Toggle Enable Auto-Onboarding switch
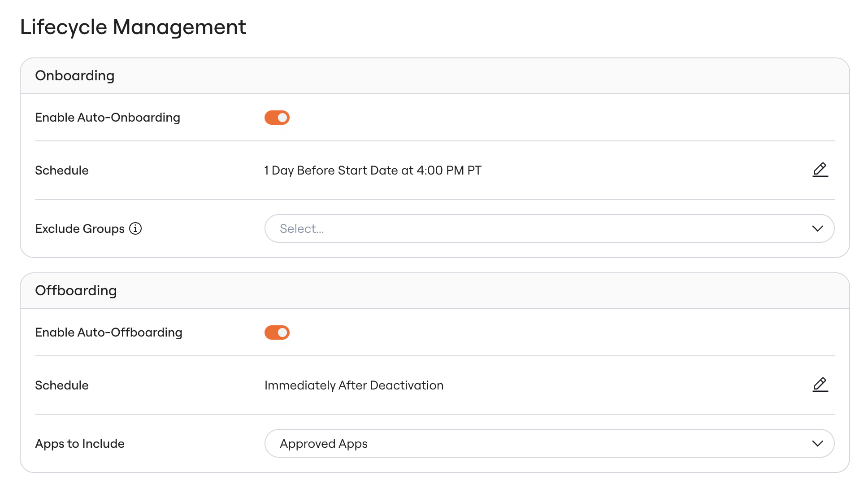This screenshot has height=490, width=868. coord(277,118)
